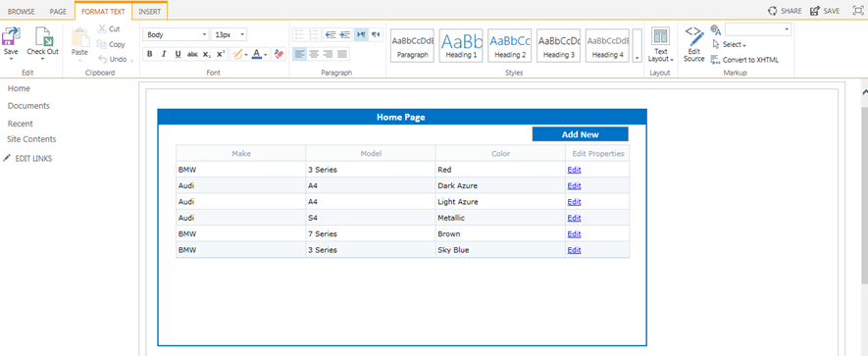Viewport: 868px width, 356px height.
Task: Center align the text
Action: (x=314, y=54)
